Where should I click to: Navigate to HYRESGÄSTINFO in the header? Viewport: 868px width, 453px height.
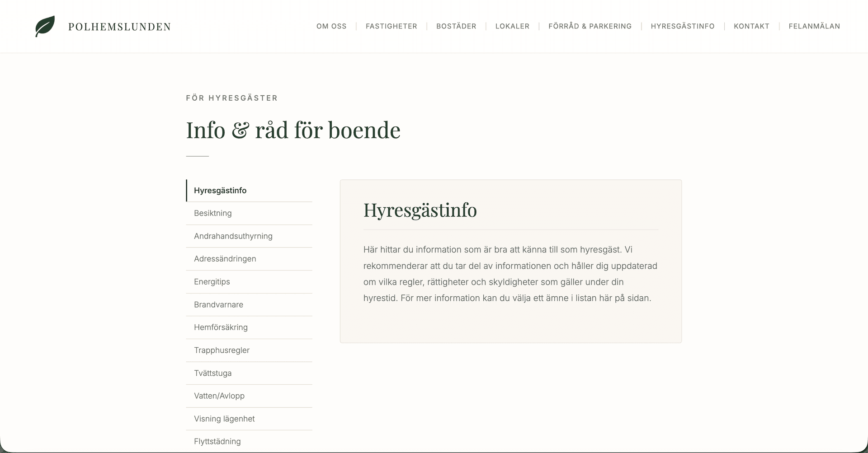[x=683, y=26]
